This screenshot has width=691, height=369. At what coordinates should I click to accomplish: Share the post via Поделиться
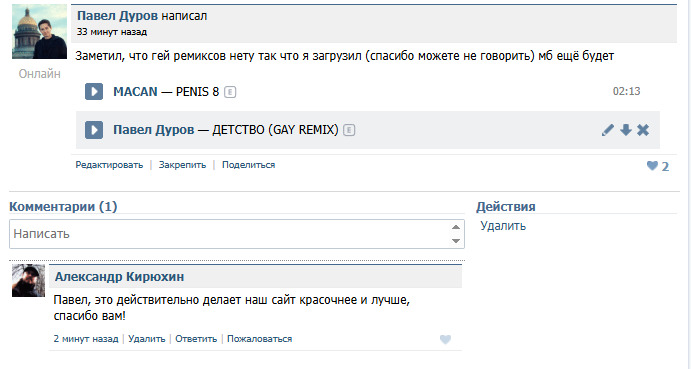point(249,165)
